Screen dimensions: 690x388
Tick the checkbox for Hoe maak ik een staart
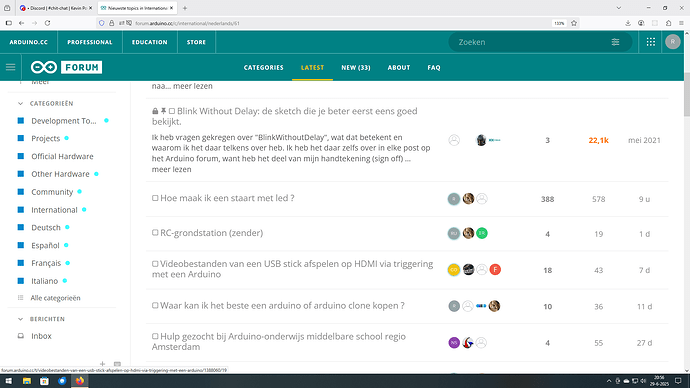(x=155, y=198)
